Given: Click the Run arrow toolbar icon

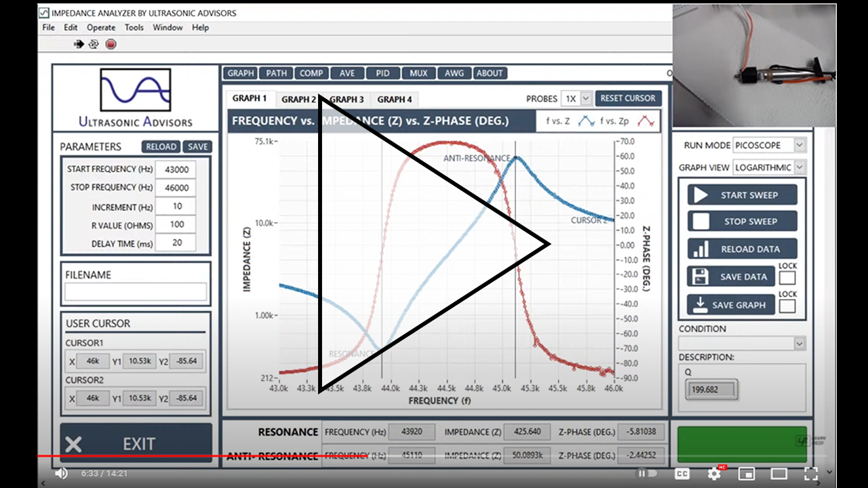Looking at the screenshot, I should (x=79, y=44).
